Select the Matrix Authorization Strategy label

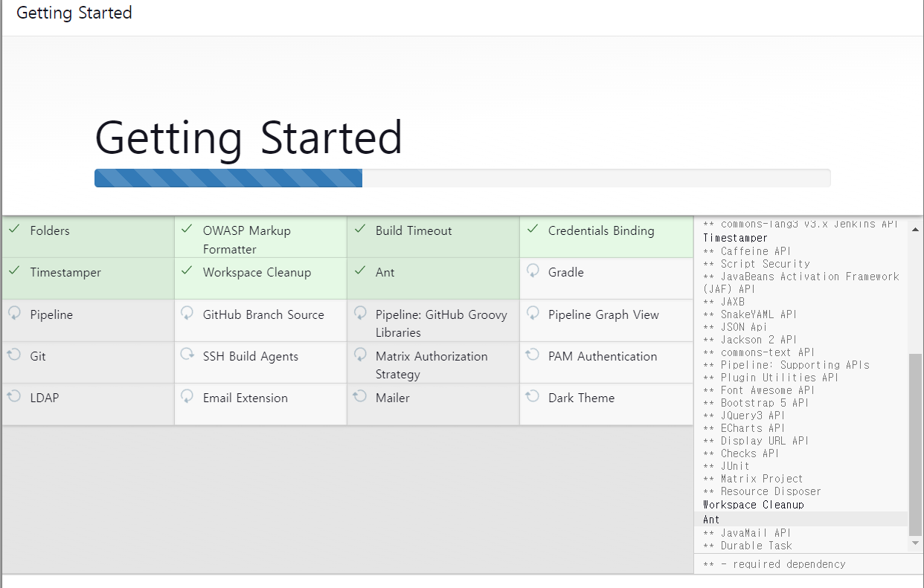click(431, 365)
